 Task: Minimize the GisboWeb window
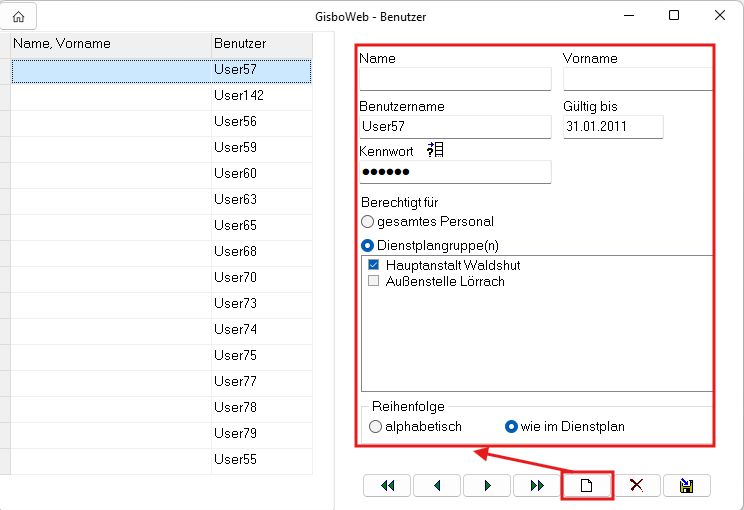629,15
